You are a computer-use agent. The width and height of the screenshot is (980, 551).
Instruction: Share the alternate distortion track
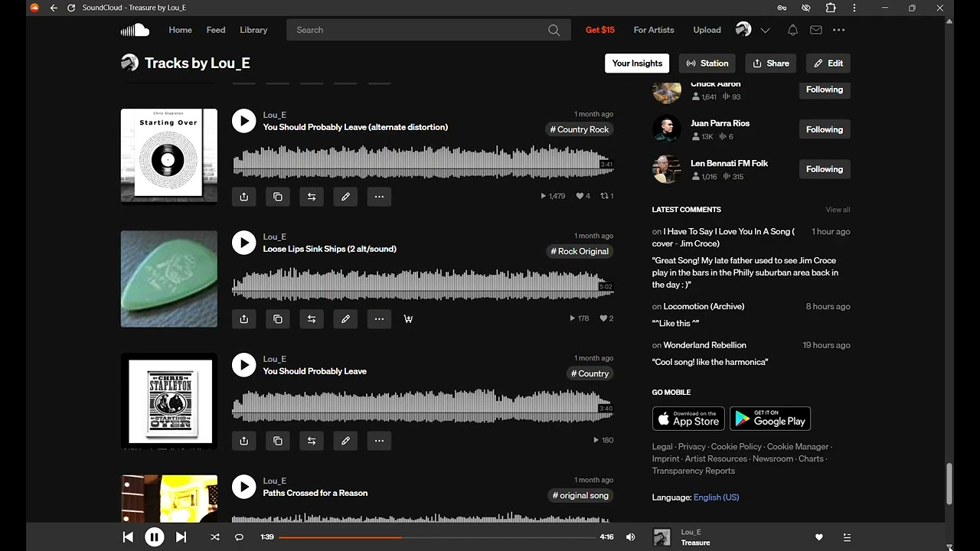pos(243,197)
